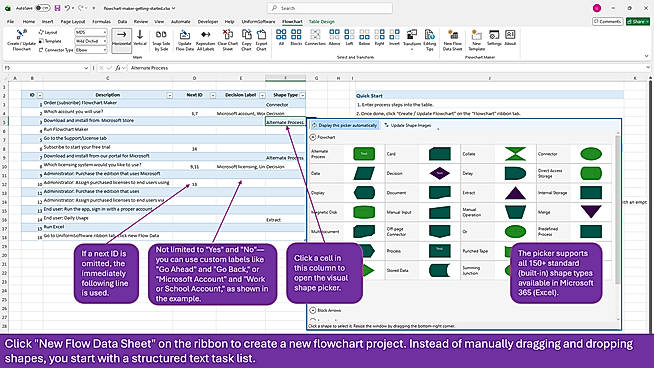
Task: Click Select Below
Action: click(365, 38)
